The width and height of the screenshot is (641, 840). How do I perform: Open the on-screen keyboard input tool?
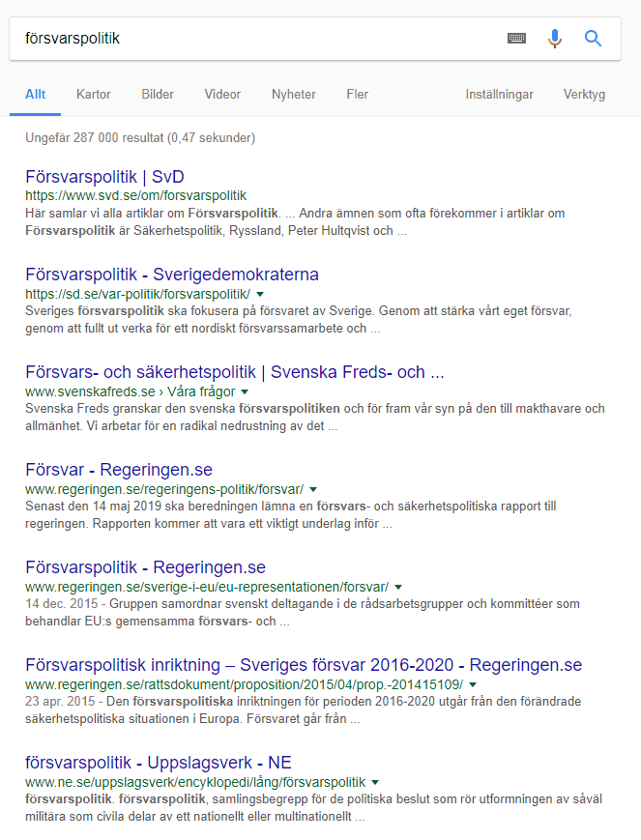point(516,39)
